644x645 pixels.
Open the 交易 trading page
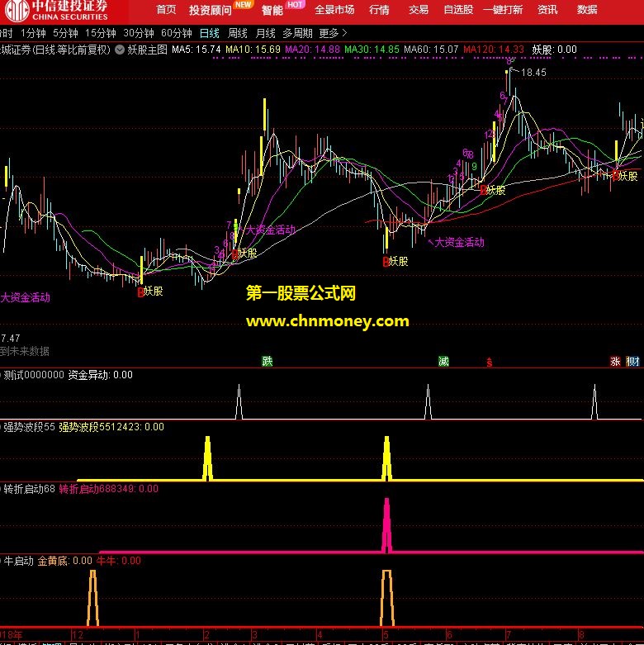click(419, 9)
